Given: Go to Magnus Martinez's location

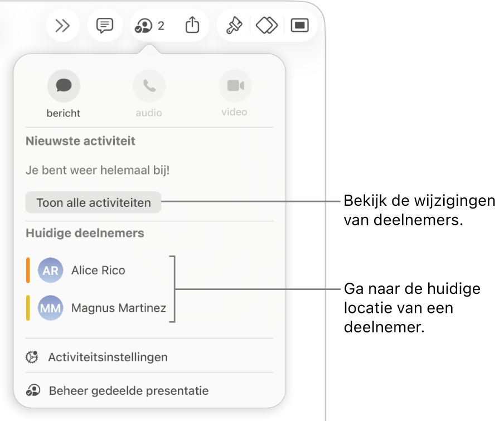Looking at the screenshot, I should tap(119, 308).
